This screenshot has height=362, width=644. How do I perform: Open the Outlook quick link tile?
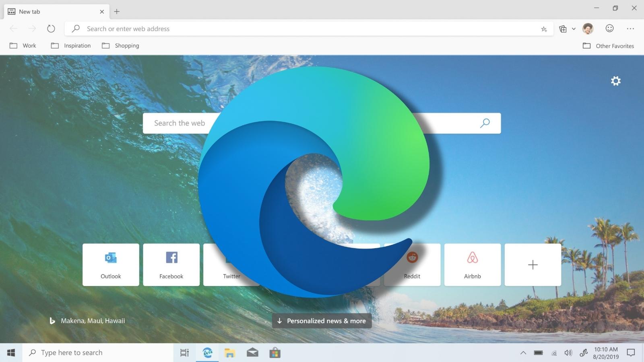tap(111, 265)
